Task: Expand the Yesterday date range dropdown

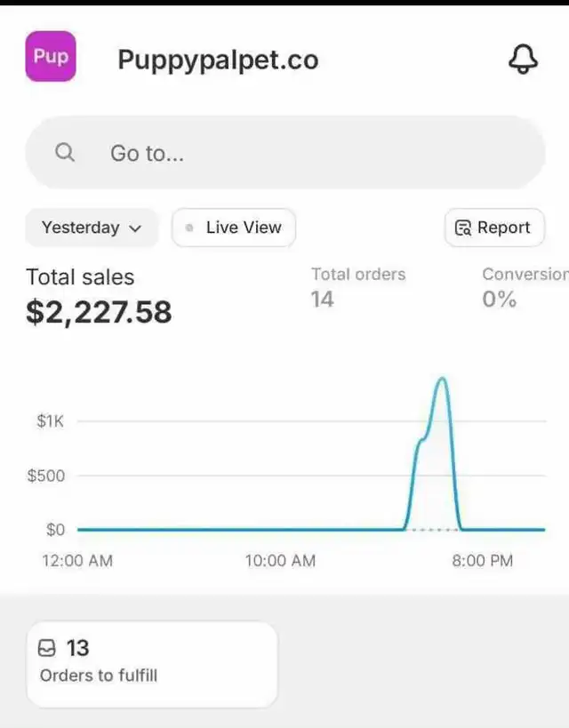Action: click(92, 228)
